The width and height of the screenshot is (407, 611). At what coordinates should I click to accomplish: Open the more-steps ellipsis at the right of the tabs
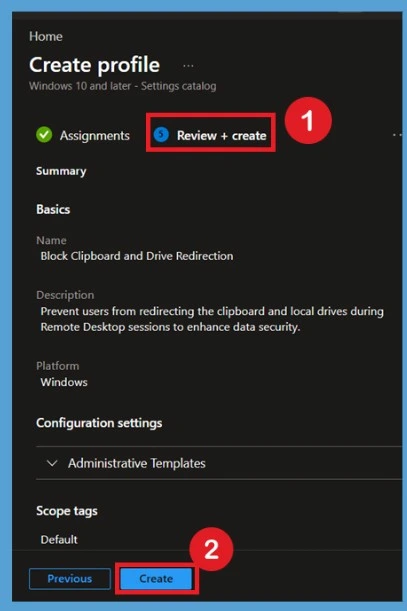(x=397, y=135)
